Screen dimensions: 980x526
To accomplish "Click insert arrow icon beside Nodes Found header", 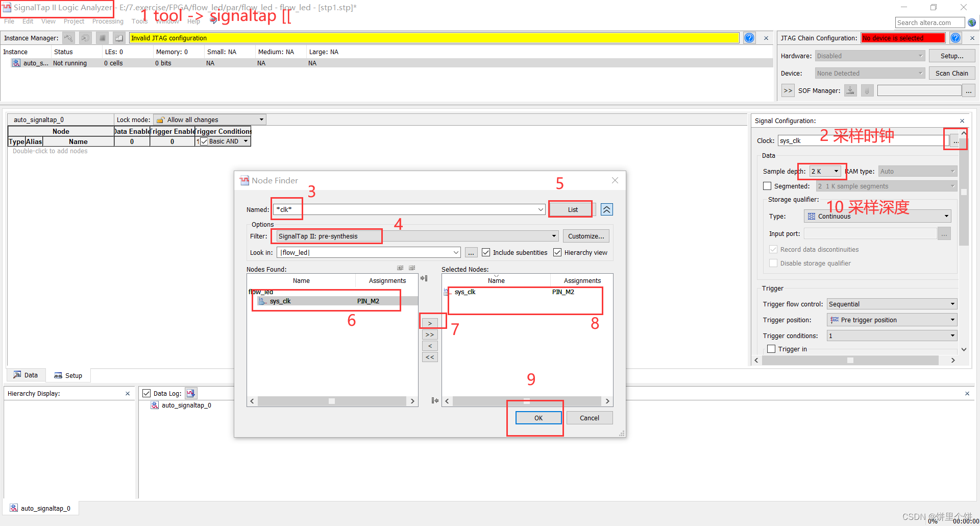I will click(424, 278).
